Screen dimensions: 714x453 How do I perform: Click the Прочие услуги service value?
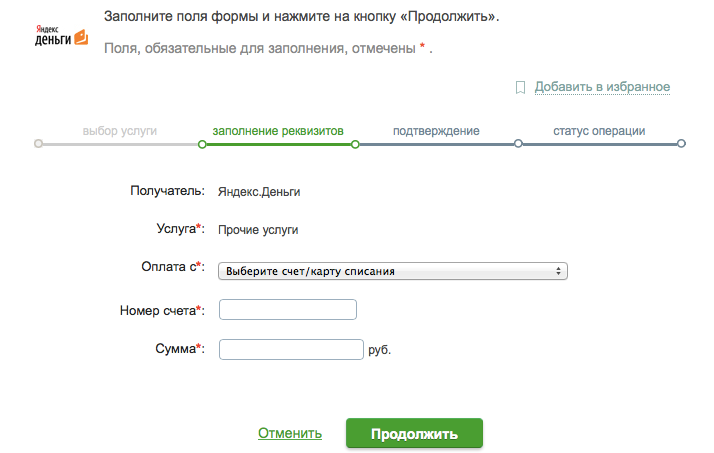pyautogui.click(x=258, y=230)
